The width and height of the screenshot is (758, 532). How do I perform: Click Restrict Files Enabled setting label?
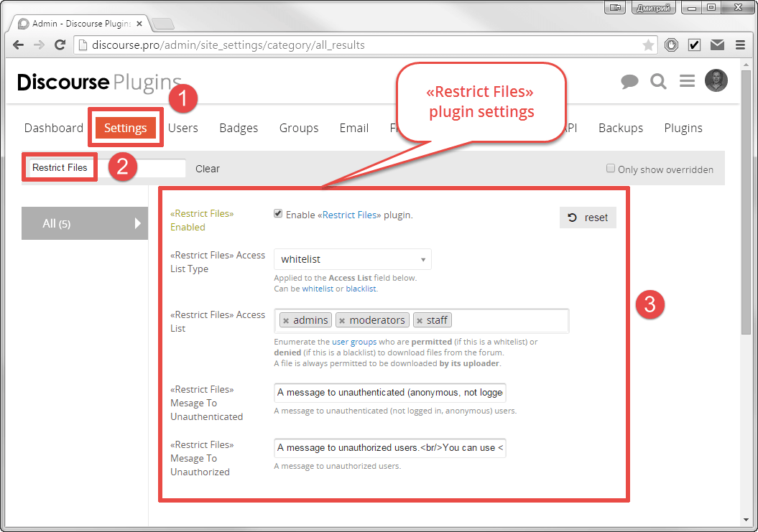point(202,220)
